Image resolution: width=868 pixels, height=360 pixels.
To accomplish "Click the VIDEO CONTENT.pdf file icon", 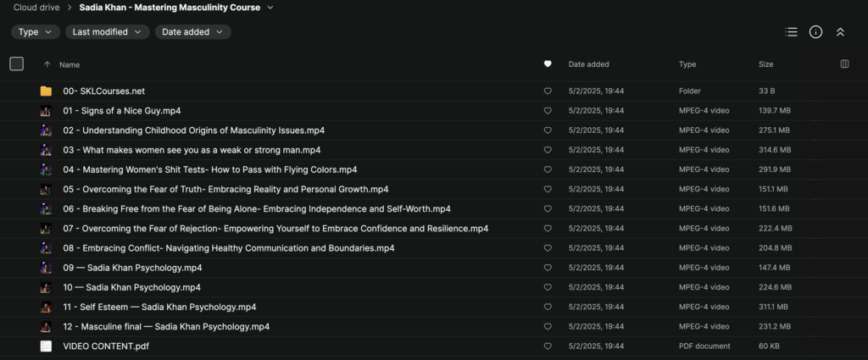I will [46, 346].
